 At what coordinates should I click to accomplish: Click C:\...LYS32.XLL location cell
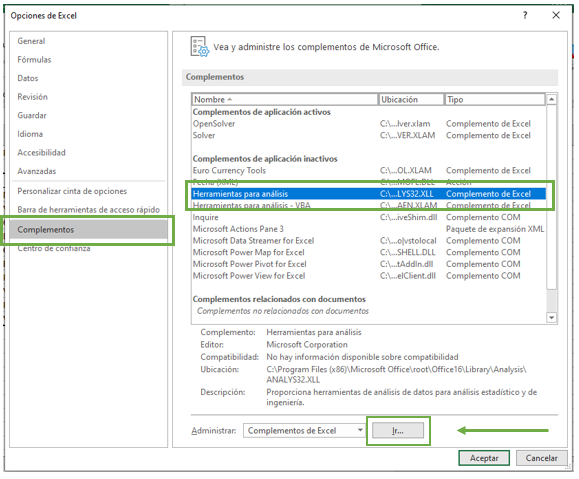407,194
